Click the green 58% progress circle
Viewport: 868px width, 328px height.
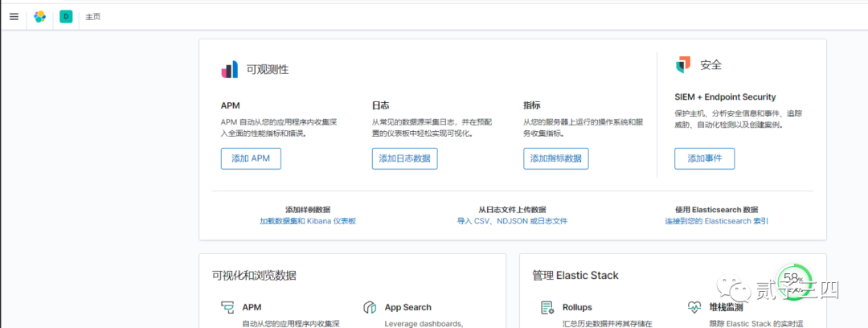point(794,282)
